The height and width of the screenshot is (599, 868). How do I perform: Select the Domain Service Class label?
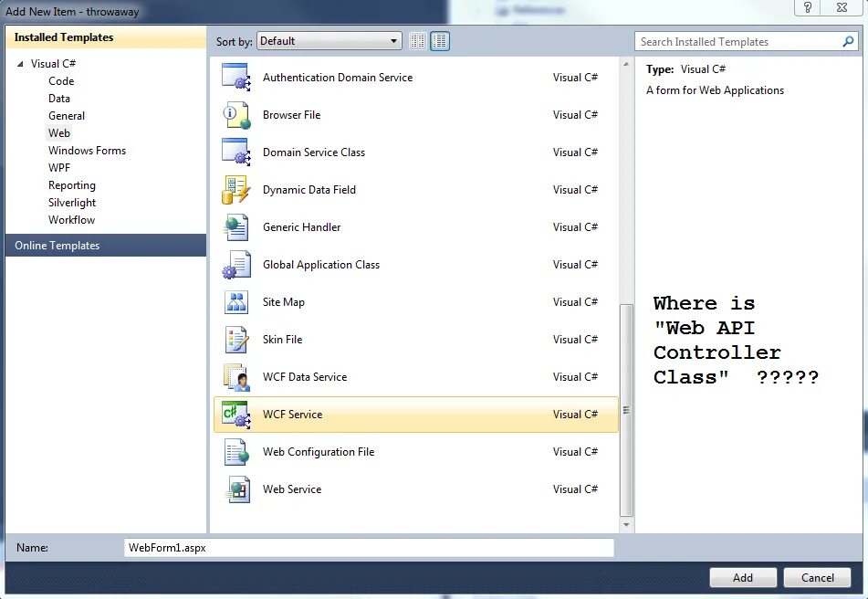314,152
